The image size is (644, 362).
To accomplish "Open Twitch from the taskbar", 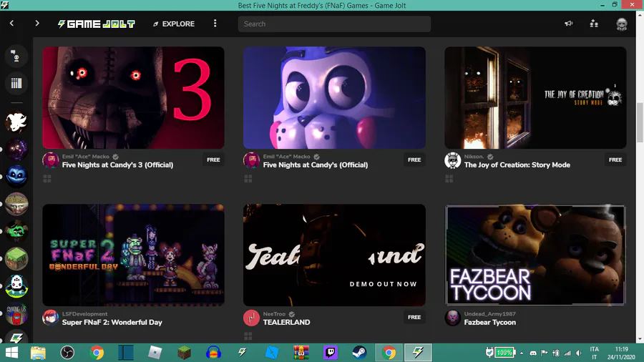I will coord(330,353).
